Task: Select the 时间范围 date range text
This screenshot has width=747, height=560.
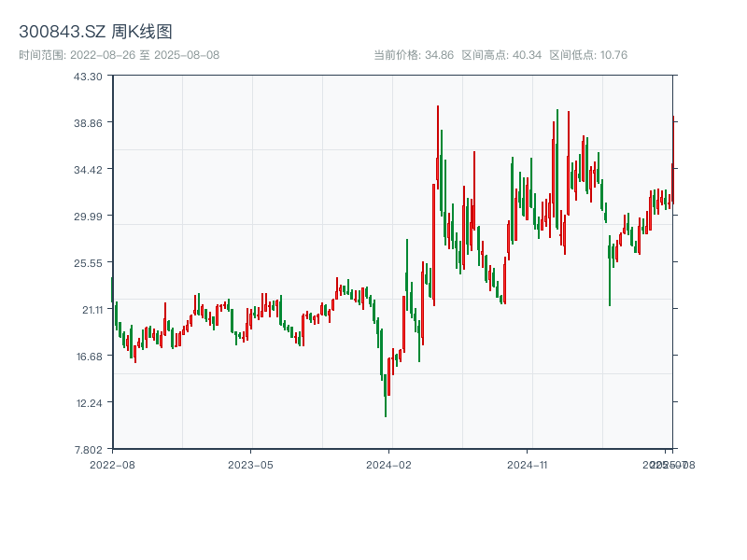Action: click(x=119, y=55)
